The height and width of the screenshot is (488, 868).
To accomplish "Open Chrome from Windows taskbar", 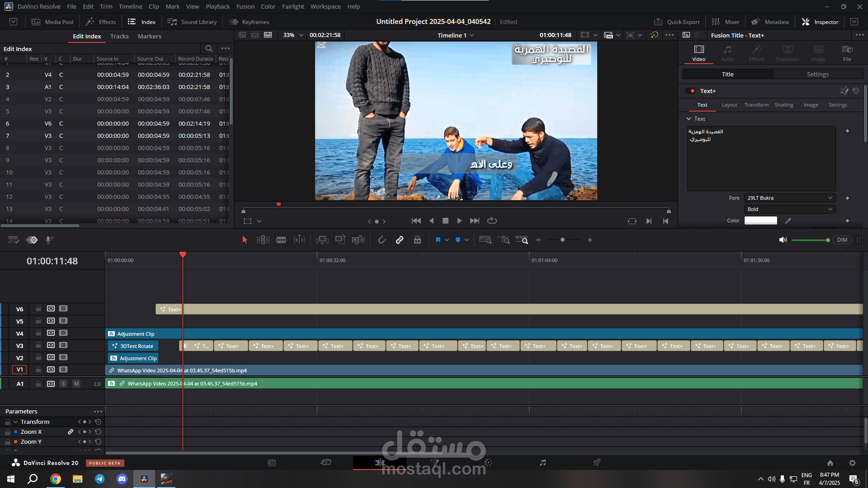I will (56, 479).
